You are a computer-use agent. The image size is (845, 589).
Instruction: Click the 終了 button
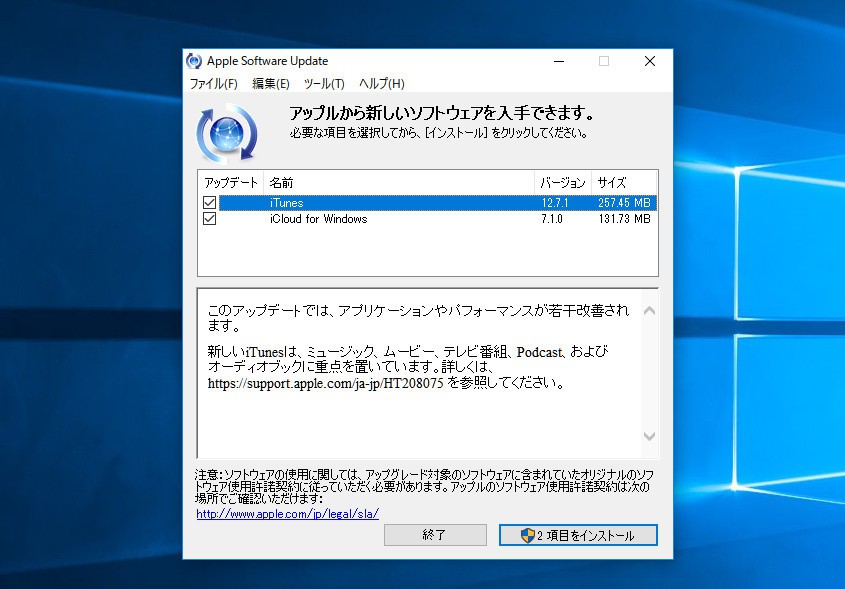435,535
